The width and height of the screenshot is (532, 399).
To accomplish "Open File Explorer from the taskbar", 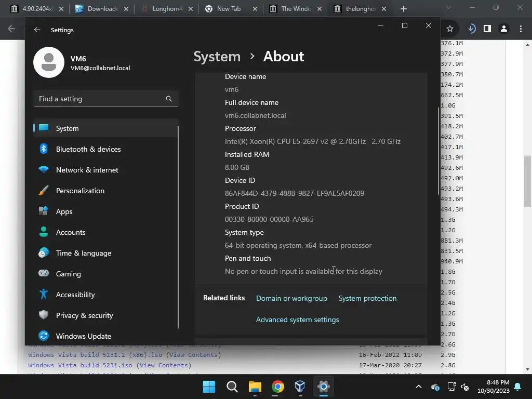I will [255, 387].
